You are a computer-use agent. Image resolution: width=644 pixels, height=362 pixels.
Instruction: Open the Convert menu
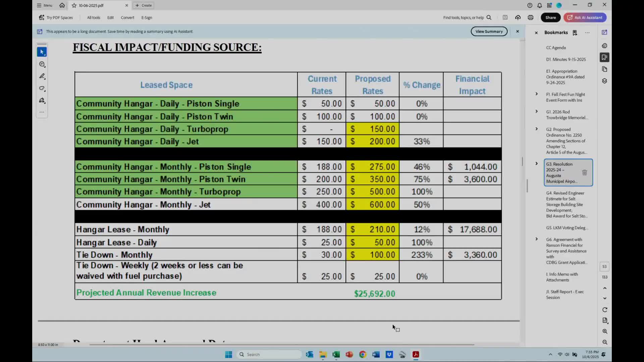(x=127, y=17)
